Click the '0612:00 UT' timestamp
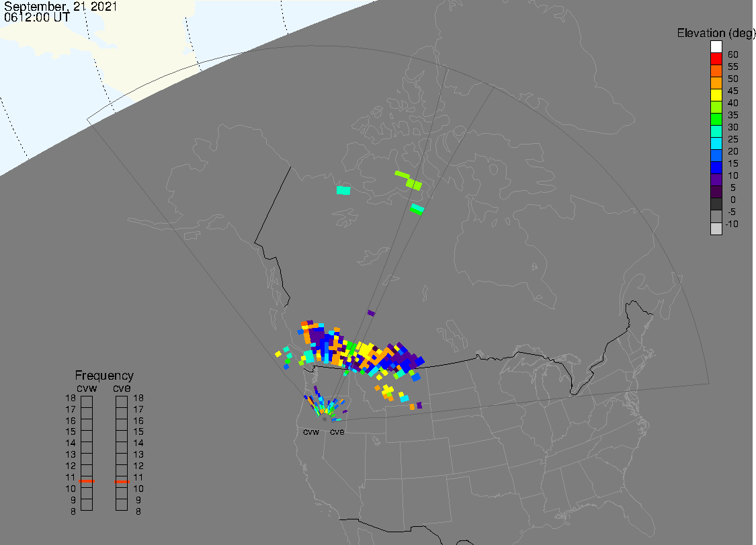This screenshot has height=545, width=756. tap(36, 17)
